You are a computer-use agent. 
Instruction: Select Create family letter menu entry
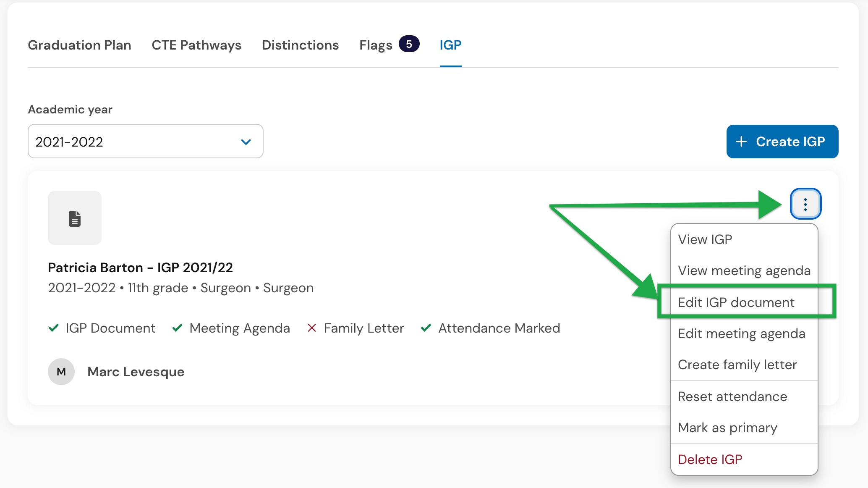pos(744,365)
